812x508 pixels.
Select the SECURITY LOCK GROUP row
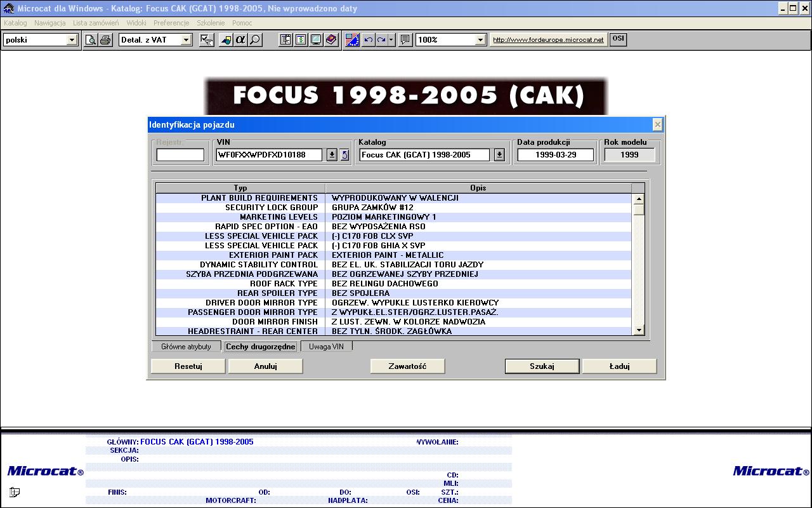click(393, 208)
